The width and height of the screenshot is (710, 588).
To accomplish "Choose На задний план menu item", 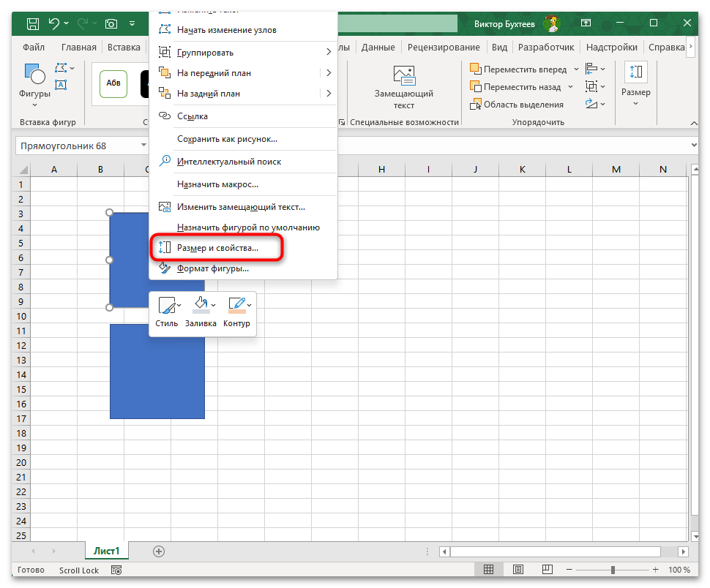I will point(236,93).
